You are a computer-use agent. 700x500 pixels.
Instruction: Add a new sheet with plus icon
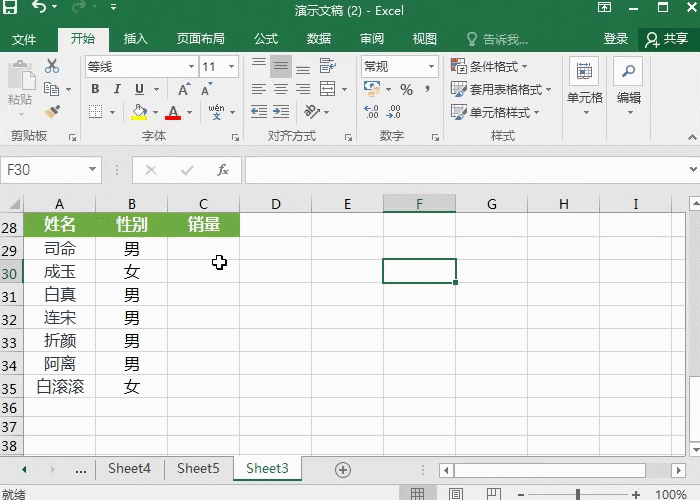343,470
